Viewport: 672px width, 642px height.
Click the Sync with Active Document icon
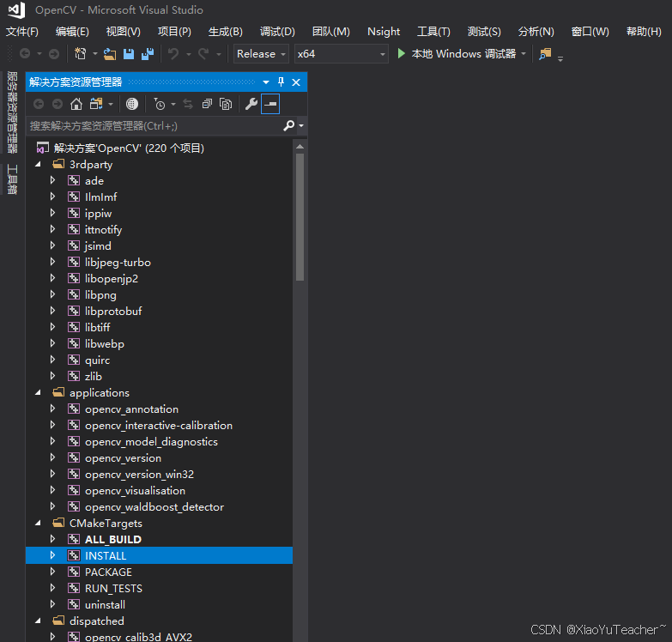[x=188, y=104]
